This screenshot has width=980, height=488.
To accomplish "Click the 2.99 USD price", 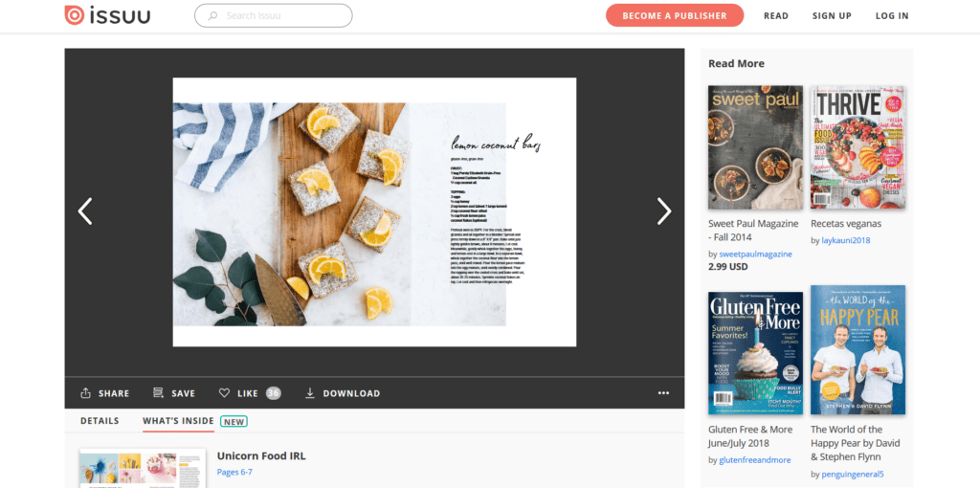I will 728,267.
